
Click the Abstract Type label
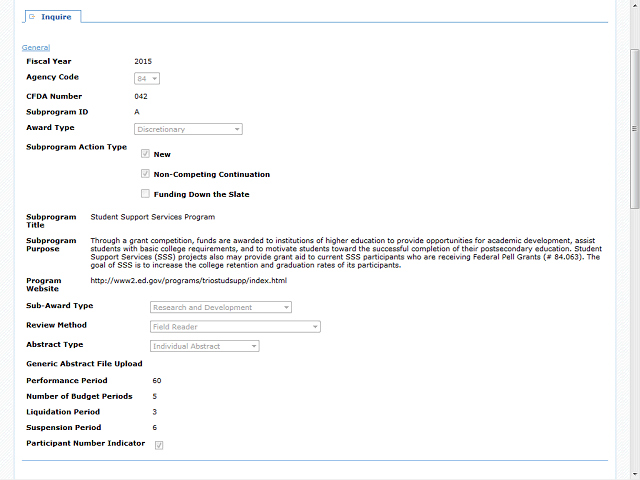[x=55, y=344]
